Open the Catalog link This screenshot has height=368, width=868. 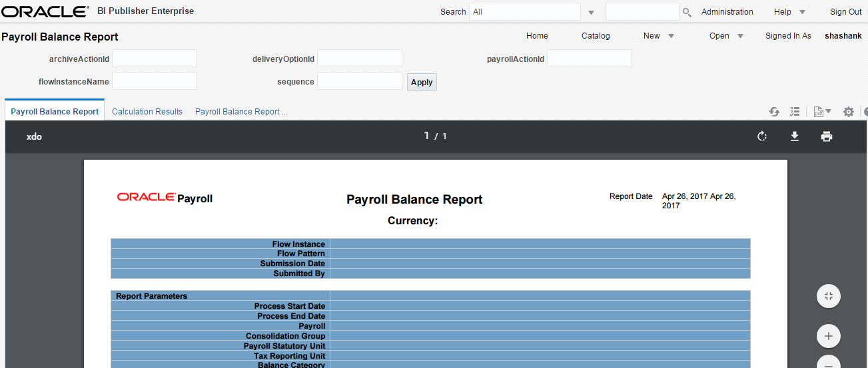click(596, 36)
